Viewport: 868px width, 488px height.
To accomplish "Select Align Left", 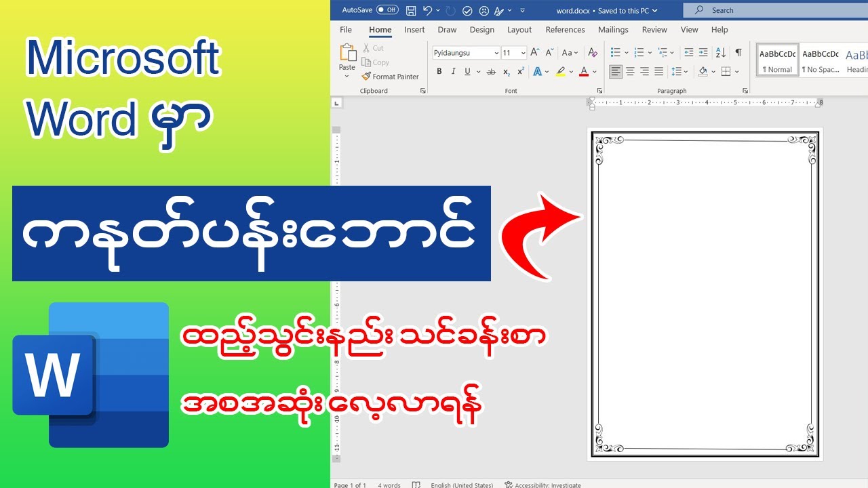I will [616, 71].
